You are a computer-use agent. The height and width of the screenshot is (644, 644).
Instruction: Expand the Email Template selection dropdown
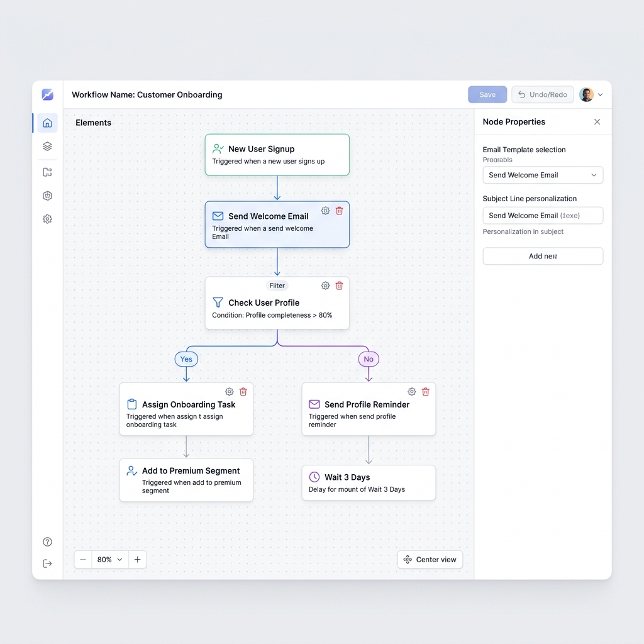[543, 175]
